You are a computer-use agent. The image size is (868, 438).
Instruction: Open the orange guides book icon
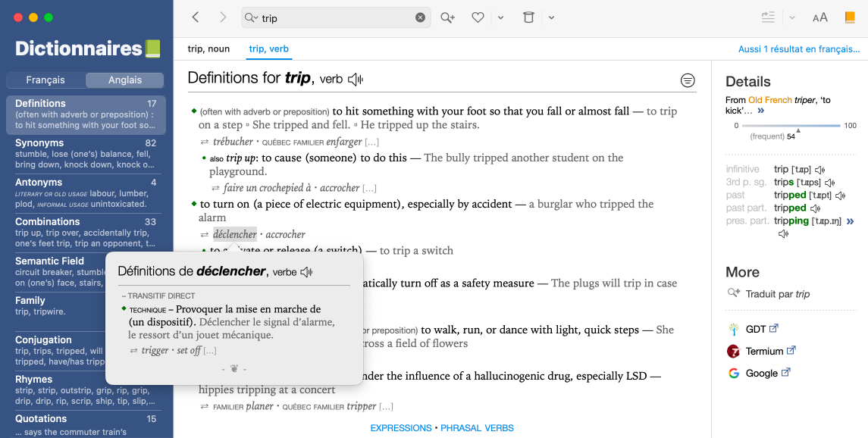pyautogui.click(x=850, y=17)
